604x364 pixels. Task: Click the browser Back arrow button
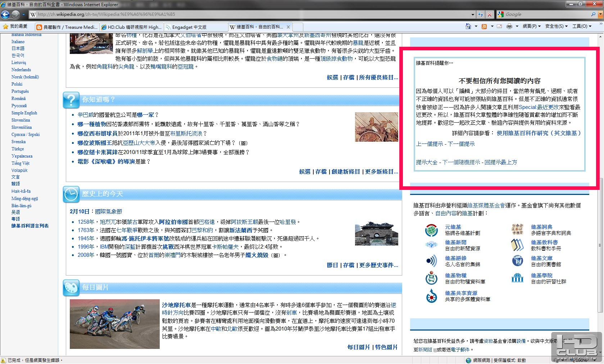tap(5, 14)
